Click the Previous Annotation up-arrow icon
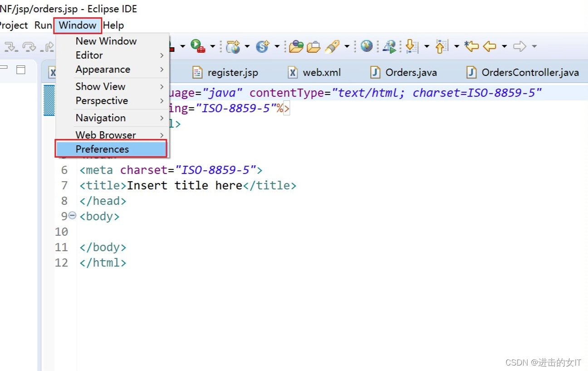The width and height of the screenshot is (588, 371). [442, 46]
